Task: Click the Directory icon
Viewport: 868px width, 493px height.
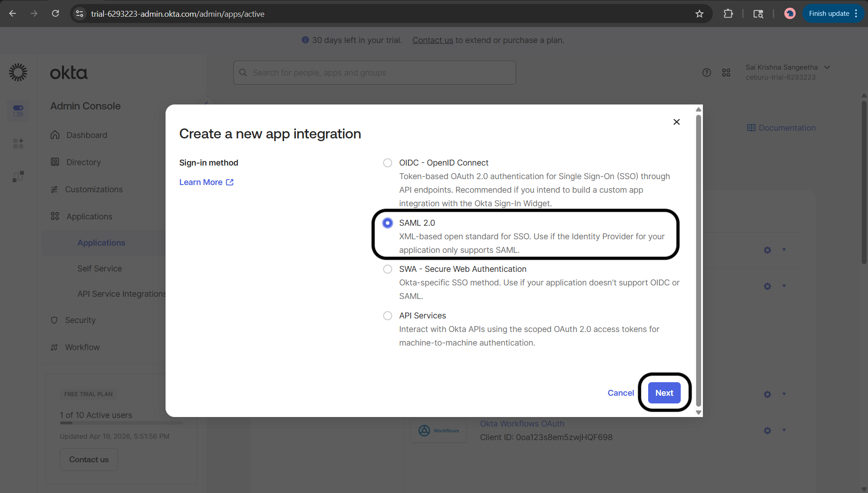Action: coord(55,162)
